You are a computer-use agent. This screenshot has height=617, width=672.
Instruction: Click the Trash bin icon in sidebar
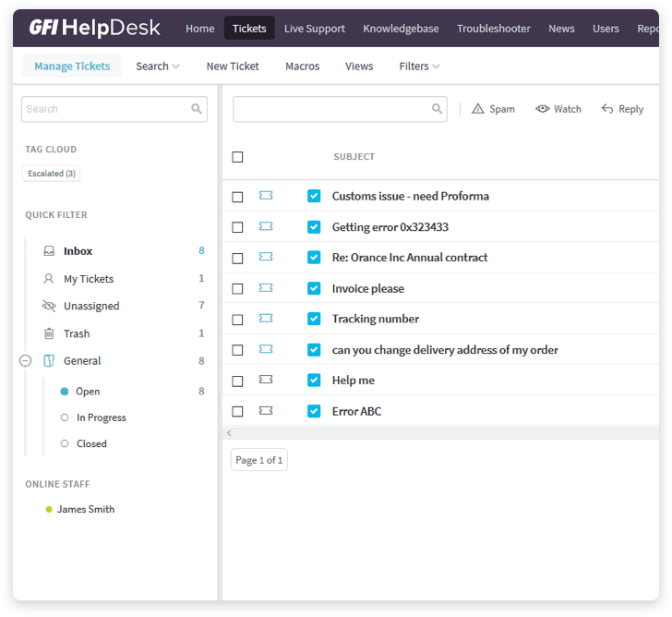[x=49, y=333]
